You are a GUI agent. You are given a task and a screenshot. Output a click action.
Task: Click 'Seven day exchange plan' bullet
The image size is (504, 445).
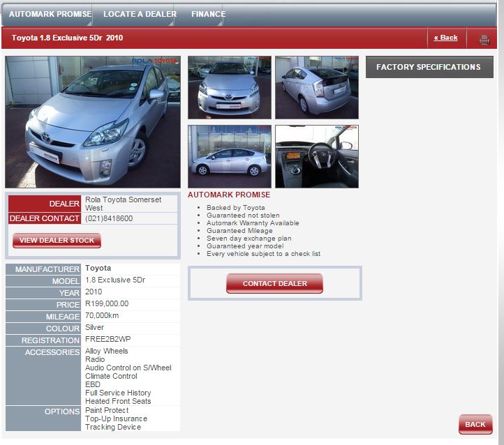click(x=249, y=239)
